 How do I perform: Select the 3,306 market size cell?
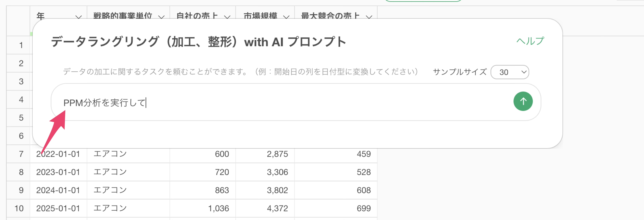(x=277, y=172)
